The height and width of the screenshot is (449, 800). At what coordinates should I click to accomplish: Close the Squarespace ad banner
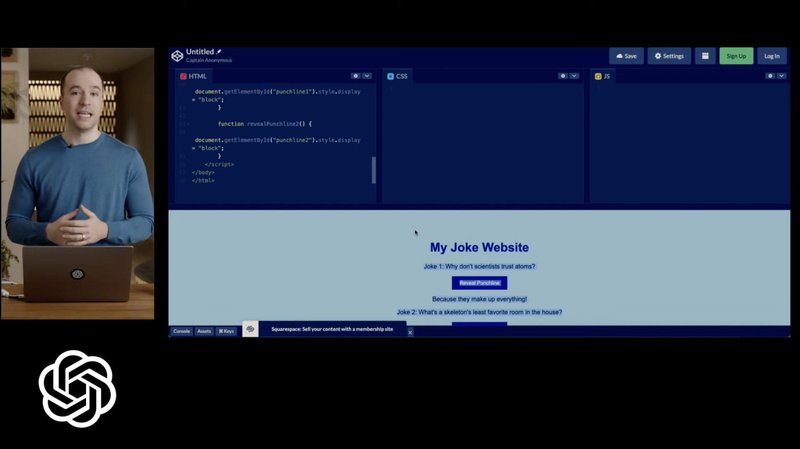410,332
